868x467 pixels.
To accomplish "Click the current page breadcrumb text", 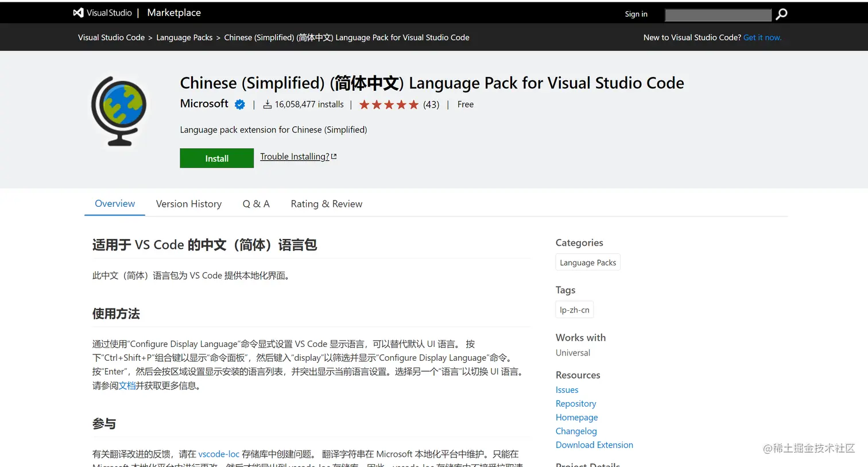I will [x=347, y=37].
